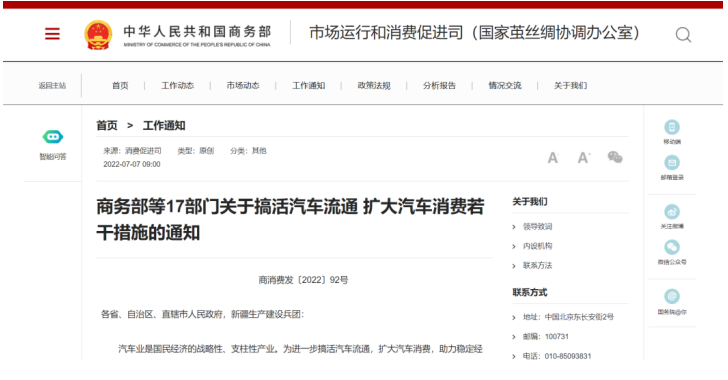
Task: Click the 国务院@你 icon
Action: (672, 296)
